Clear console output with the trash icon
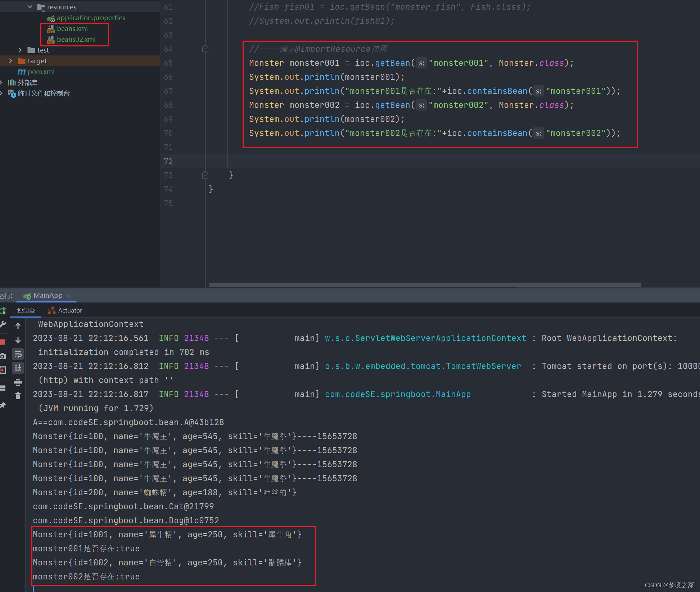 coord(18,396)
